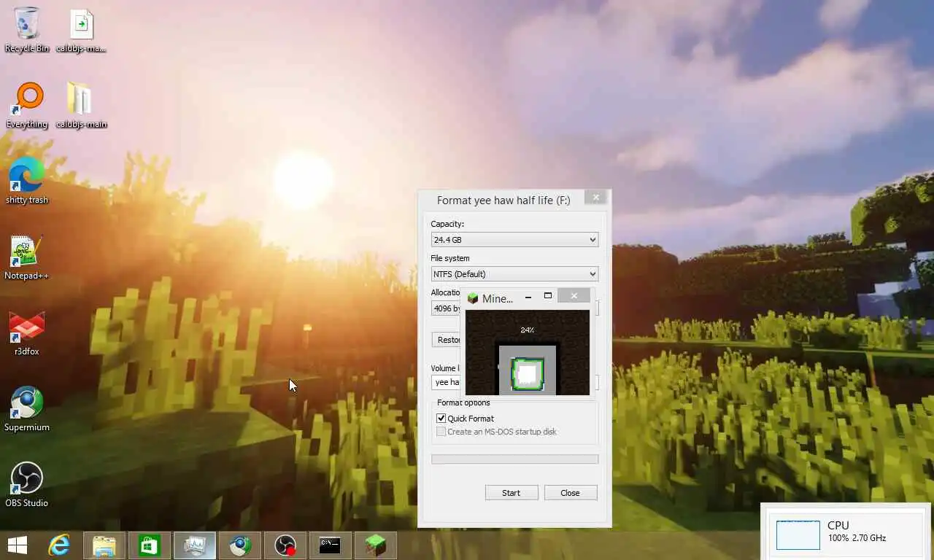
Task: Select the calubjs-ma... file icon
Action: 81,30
